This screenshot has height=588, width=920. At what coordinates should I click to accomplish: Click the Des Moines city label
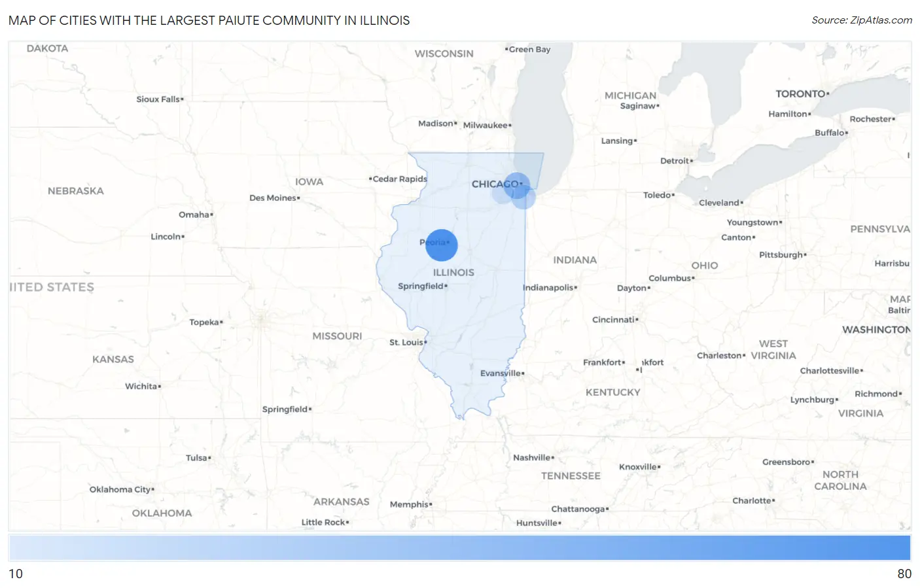(x=274, y=198)
